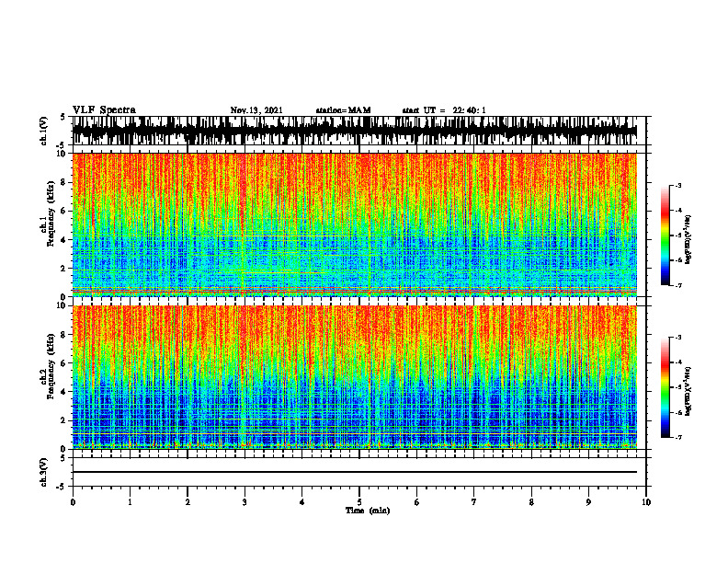The height and width of the screenshot is (563, 728).
Task: Click time axis tick label "7"
Action: [474, 502]
